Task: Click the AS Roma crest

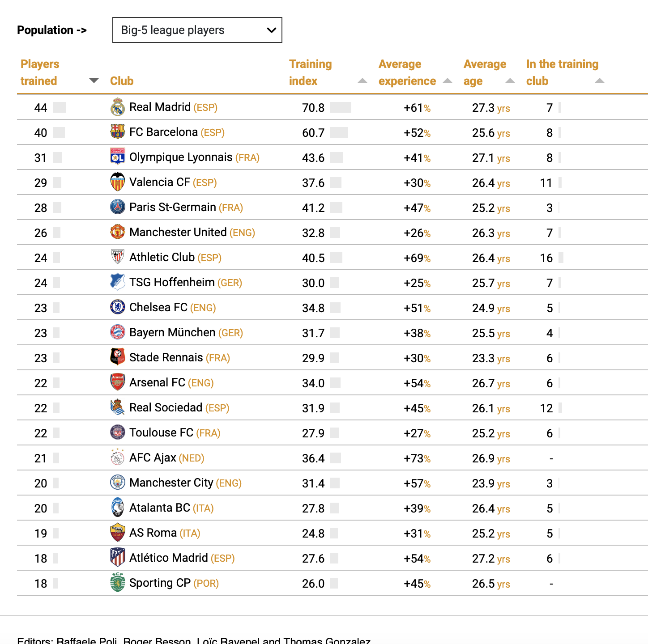Action: (x=118, y=533)
